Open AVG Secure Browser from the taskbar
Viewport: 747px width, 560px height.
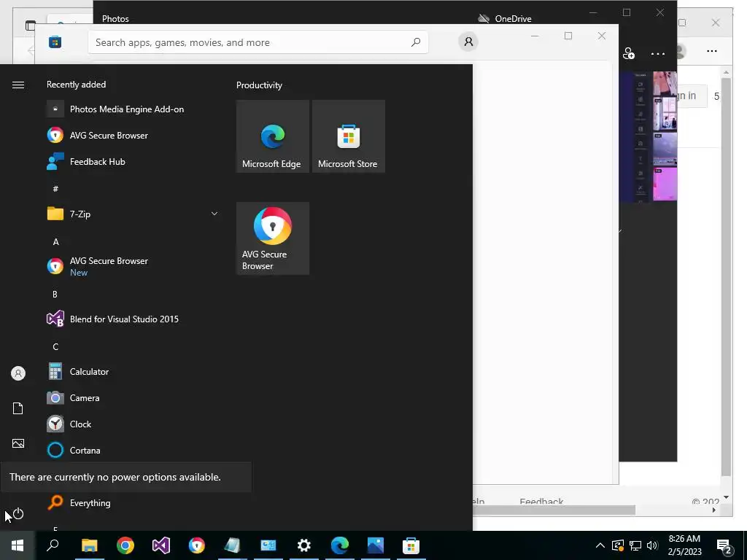(197, 545)
